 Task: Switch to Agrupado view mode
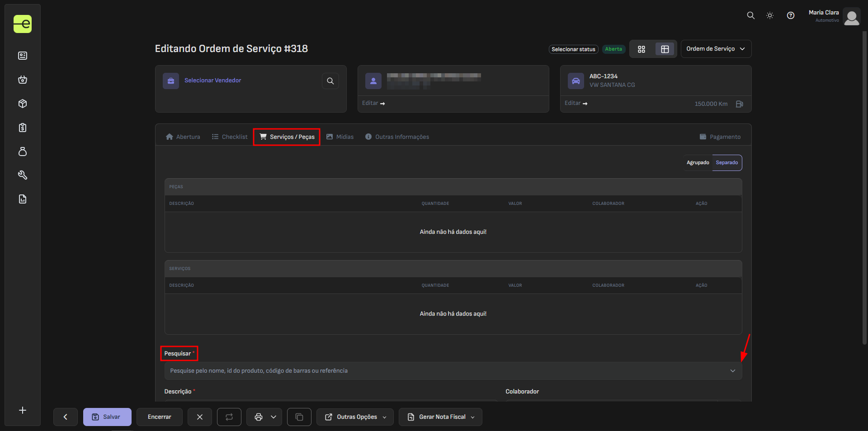(x=698, y=163)
